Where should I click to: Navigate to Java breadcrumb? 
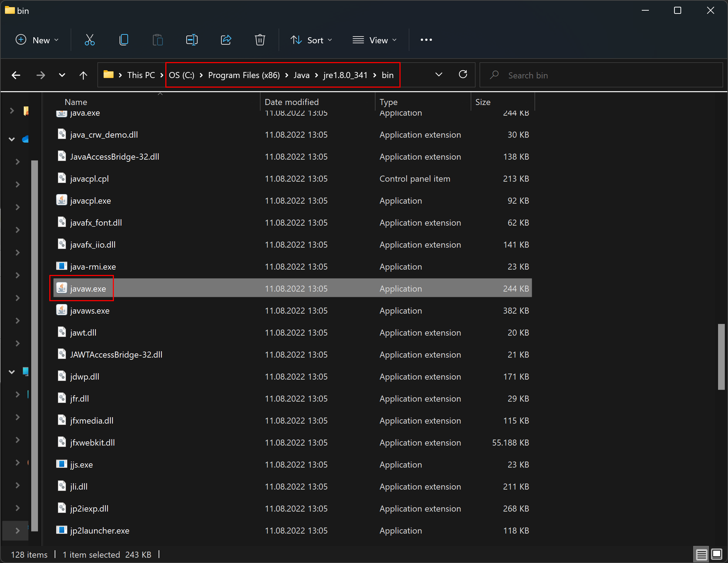(302, 75)
